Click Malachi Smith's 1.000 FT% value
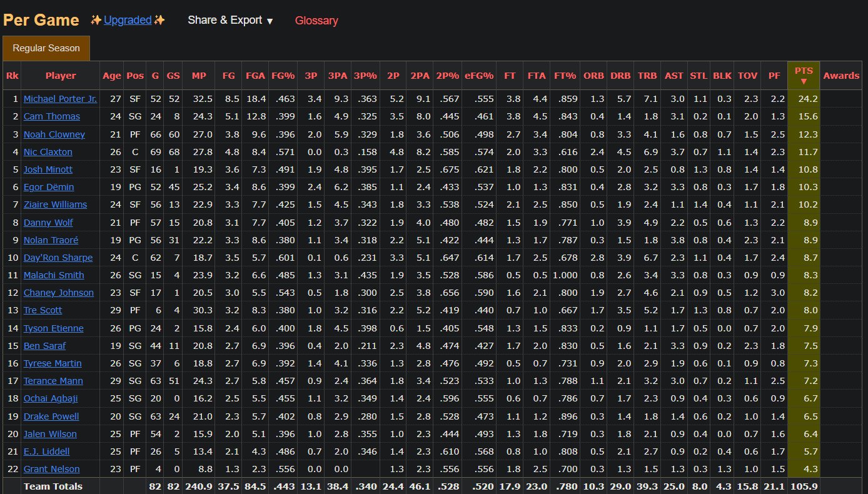Viewport: 868px width, 494px height. pos(565,275)
